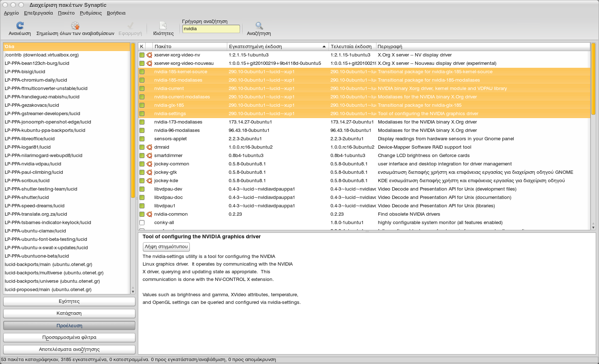
Task: Click the Ενότητες button
Action: point(69,301)
